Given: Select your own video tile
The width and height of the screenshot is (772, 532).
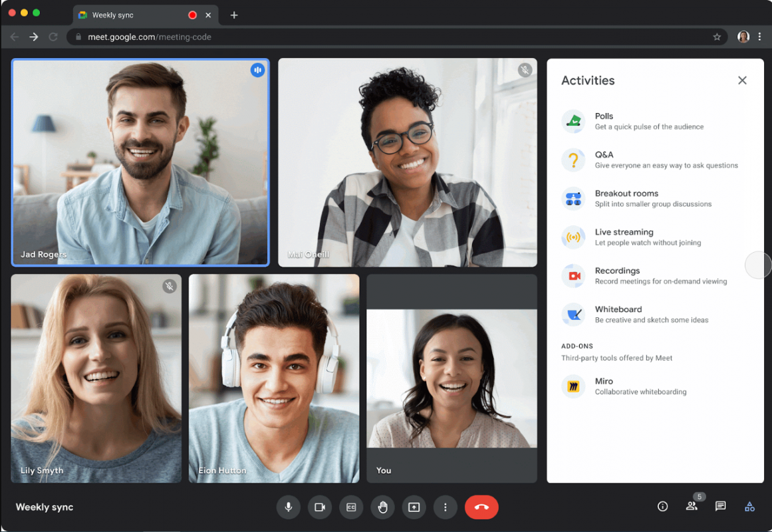Looking at the screenshot, I should tap(452, 378).
